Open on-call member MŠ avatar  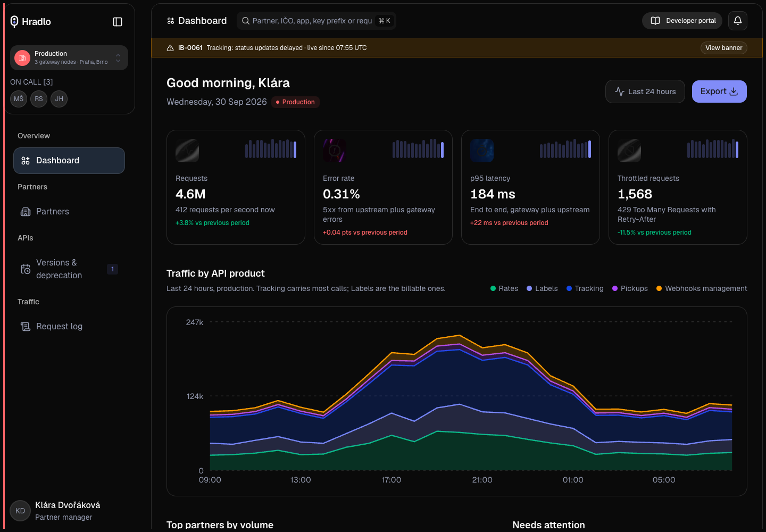19,99
